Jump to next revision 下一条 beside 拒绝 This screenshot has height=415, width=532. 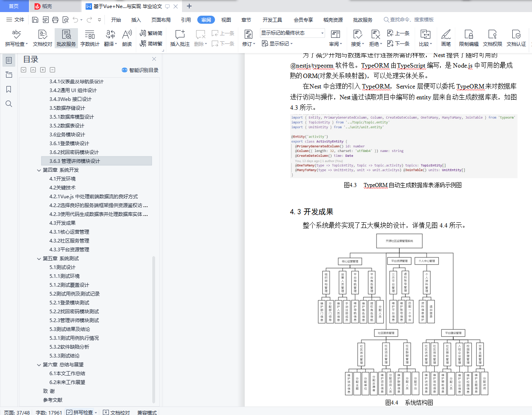398,44
